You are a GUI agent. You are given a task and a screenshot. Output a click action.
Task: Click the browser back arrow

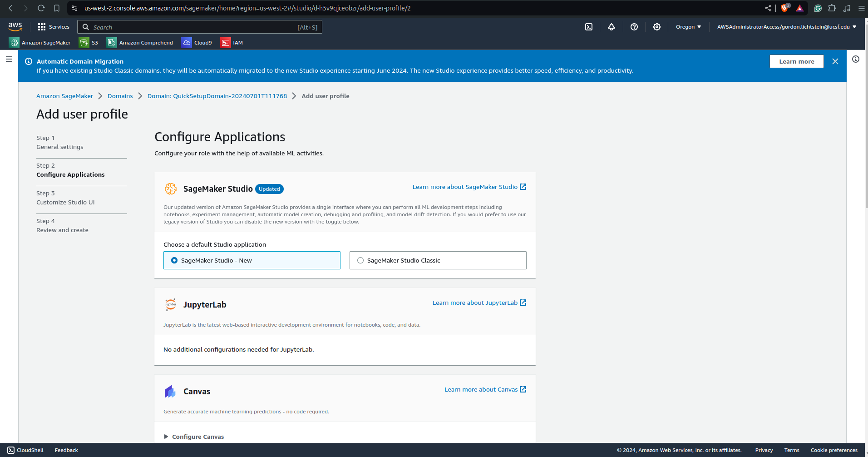click(11, 8)
